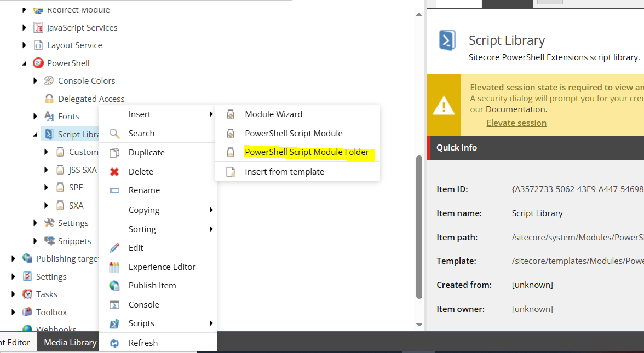Select the Item ID value text
The image size is (644, 353).
[577, 189]
